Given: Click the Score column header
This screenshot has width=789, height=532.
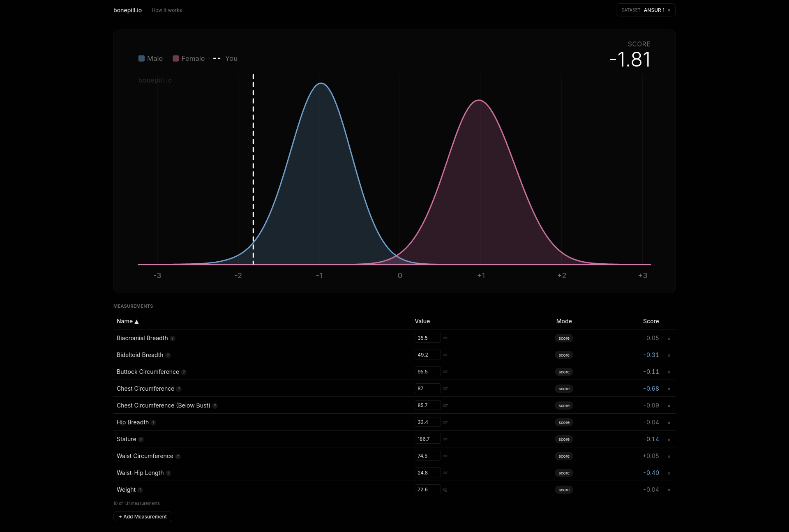Looking at the screenshot, I should 651,321.
